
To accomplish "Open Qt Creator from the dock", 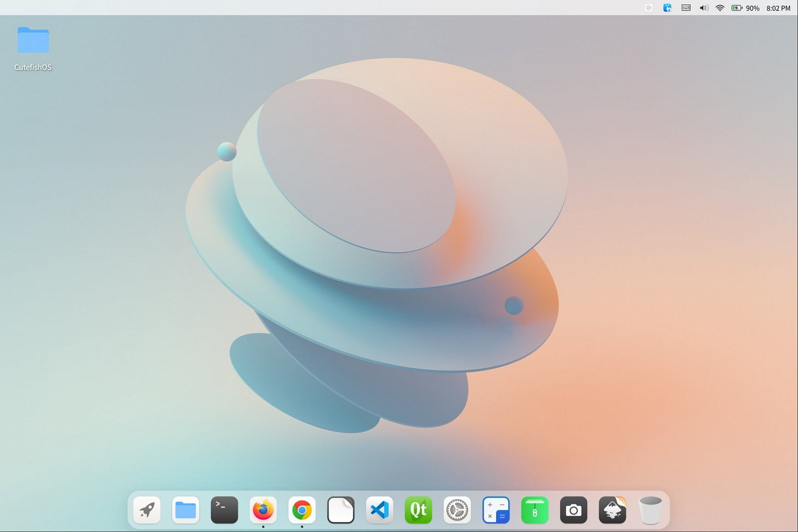I will click(x=418, y=510).
